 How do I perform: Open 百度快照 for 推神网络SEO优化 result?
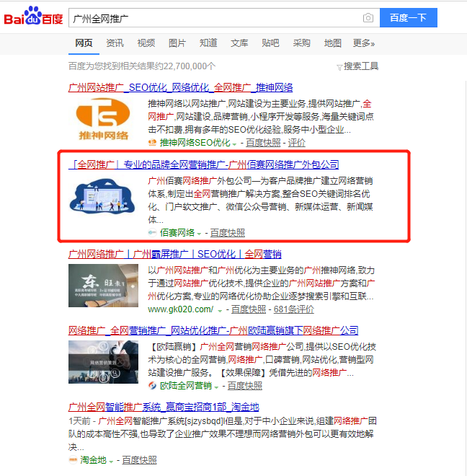tap(263, 143)
